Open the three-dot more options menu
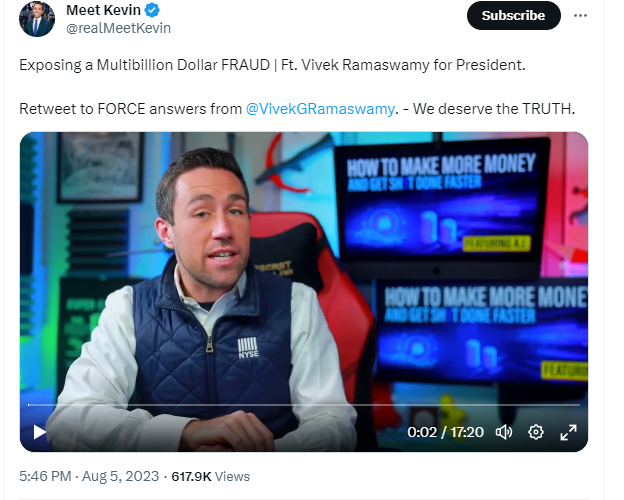 pyautogui.click(x=580, y=16)
